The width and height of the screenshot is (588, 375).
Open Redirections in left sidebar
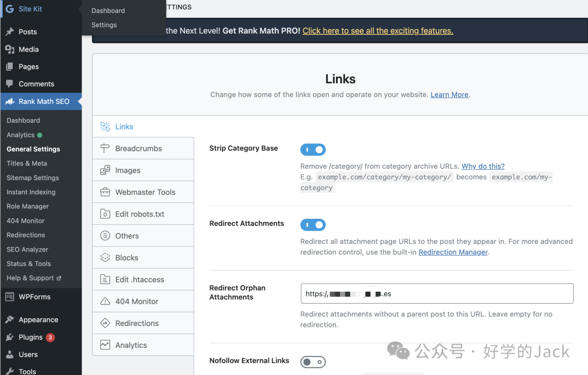tap(26, 235)
